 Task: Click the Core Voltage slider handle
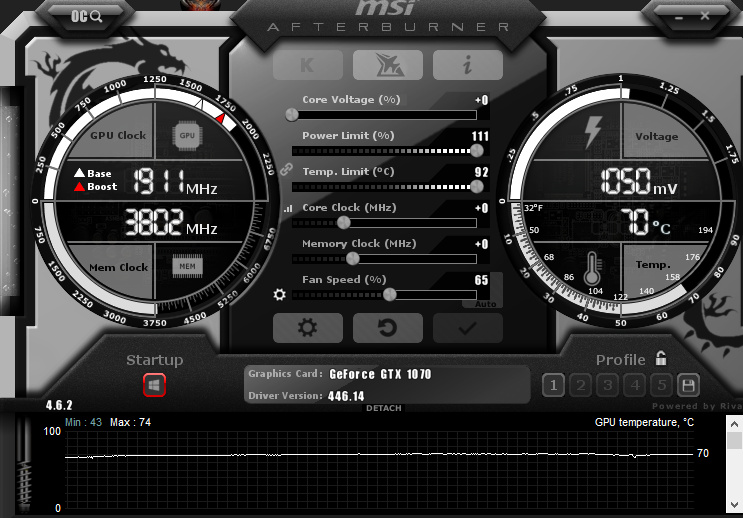pos(292,115)
